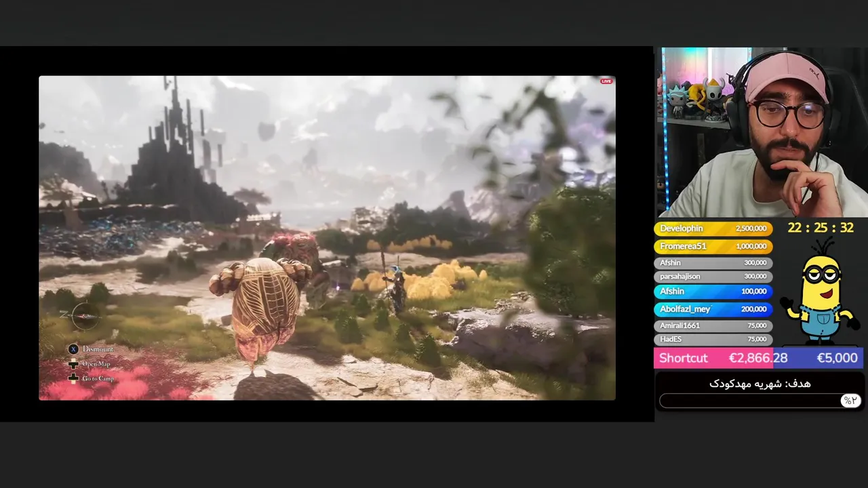Click the Abolfazl_mey donor row

pos(713,308)
